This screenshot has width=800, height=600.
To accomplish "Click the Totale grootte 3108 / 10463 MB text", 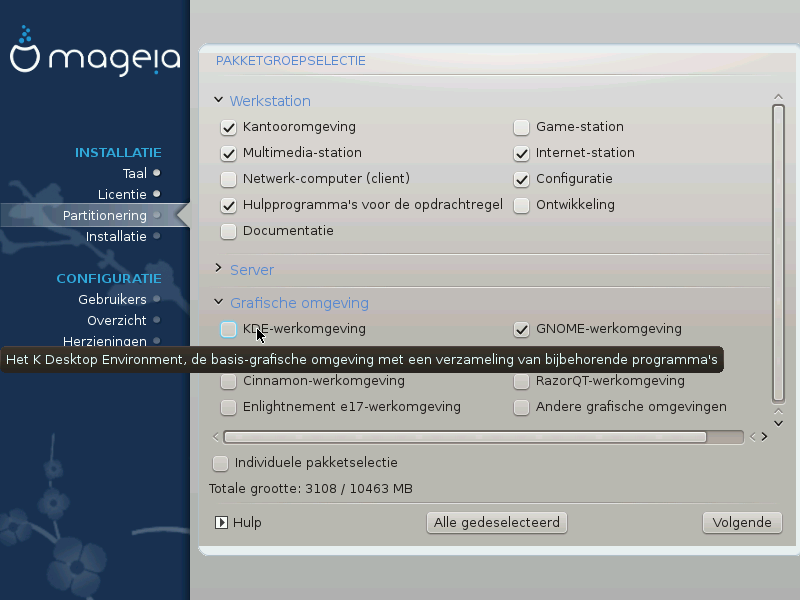I will 311,489.
